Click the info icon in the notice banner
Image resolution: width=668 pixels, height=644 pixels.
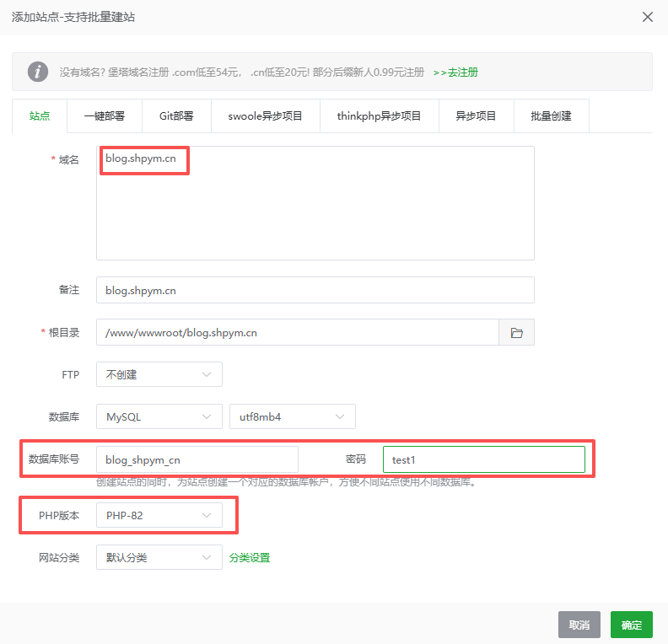pos(38,72)
